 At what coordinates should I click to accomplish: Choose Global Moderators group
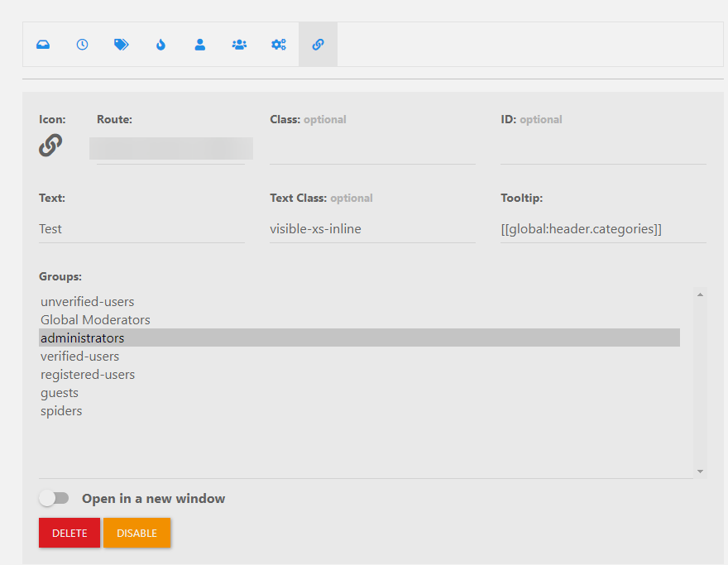click(95, 320)
